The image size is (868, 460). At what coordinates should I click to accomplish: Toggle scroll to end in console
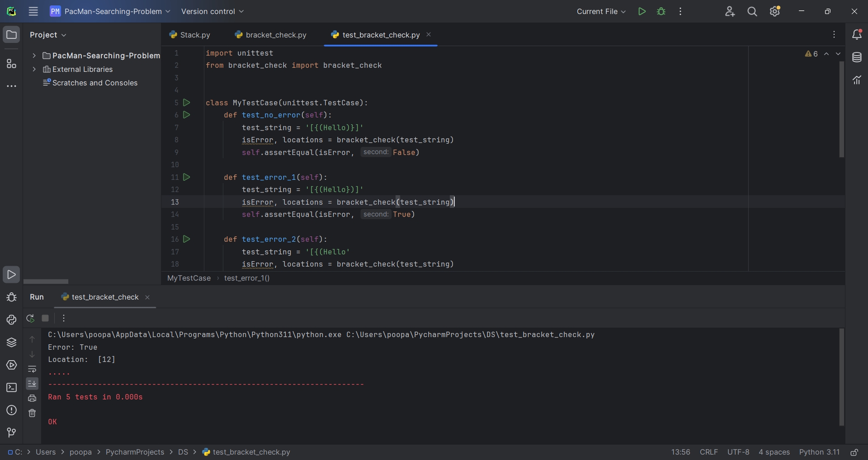click(32, 384)
